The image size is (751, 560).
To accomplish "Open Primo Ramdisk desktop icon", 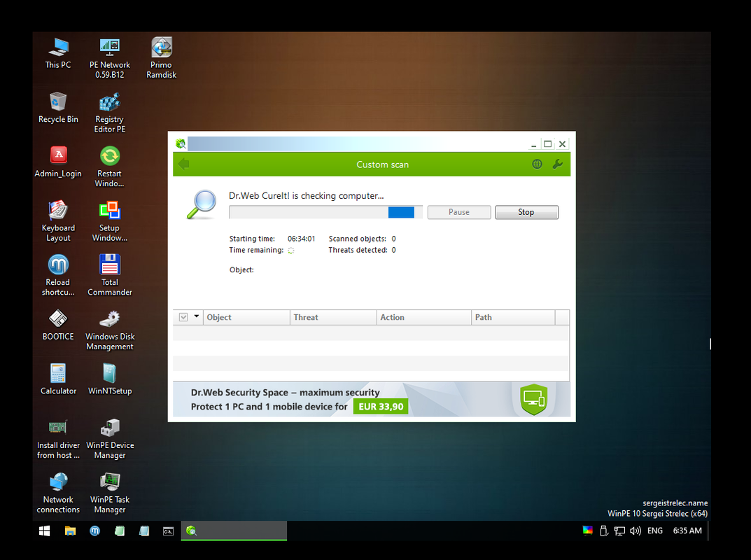I will pos(162,58).
